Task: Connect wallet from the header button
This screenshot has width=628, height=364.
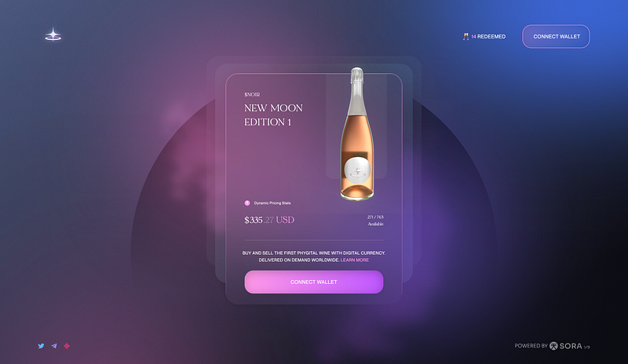Action: [557, 36]
